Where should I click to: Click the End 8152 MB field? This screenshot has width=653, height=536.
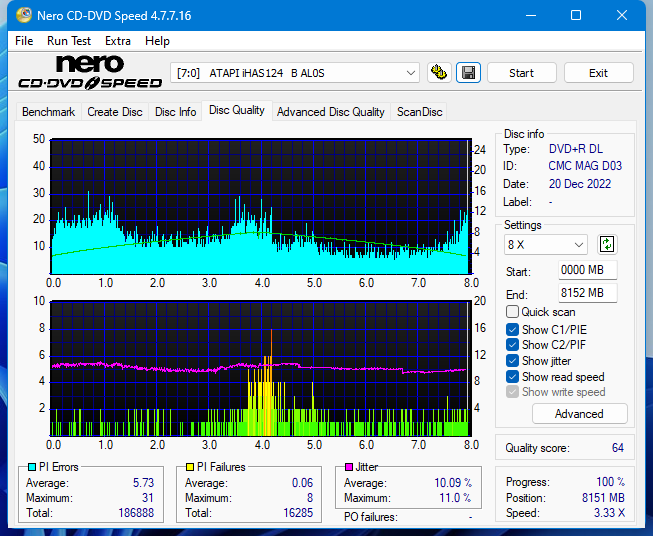[587, 293]
